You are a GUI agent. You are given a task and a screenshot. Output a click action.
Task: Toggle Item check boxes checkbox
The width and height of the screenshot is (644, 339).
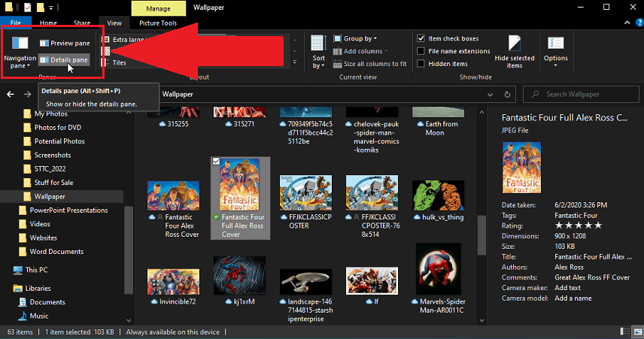421,38
